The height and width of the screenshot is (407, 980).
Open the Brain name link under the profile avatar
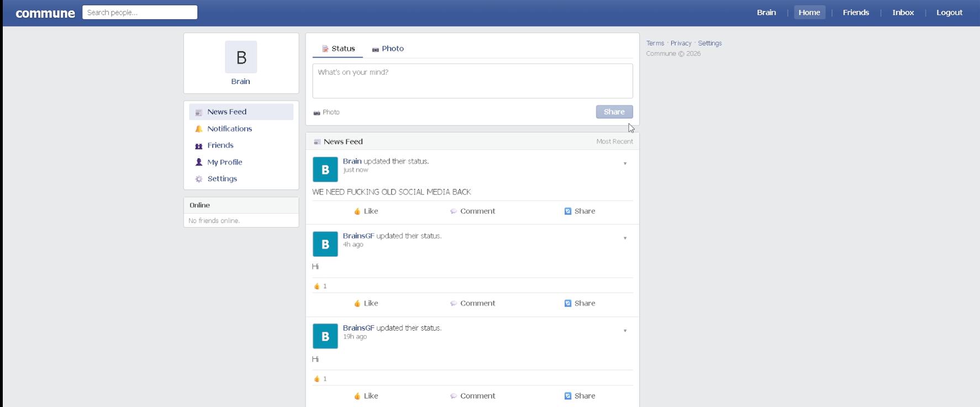240,81
